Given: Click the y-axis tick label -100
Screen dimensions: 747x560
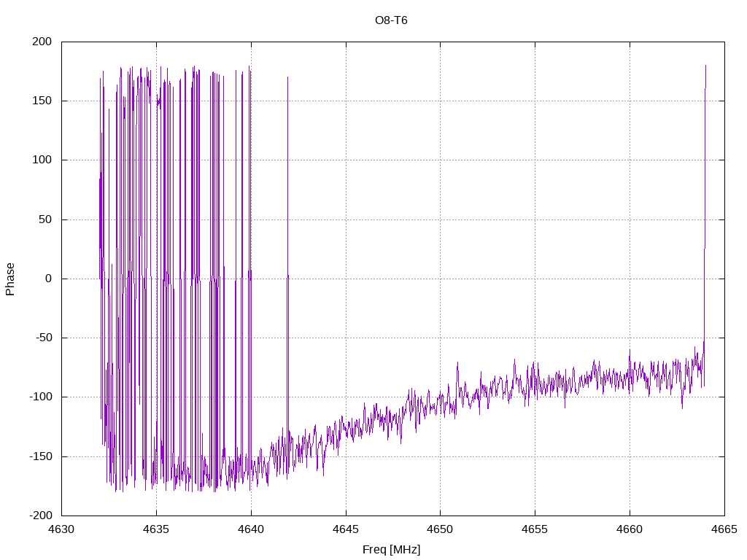Looking at the screenshot, I should tap(41, 397).
